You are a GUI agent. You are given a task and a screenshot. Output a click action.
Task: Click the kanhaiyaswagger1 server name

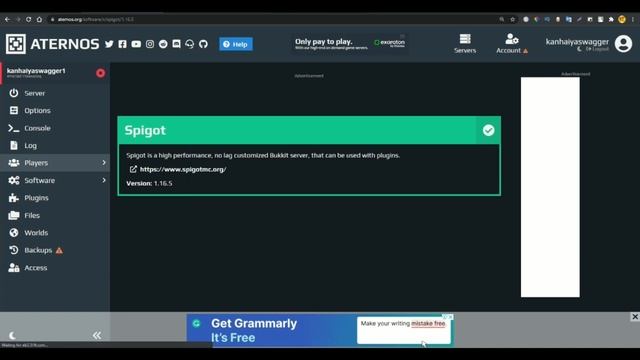(x=36, y=71)
